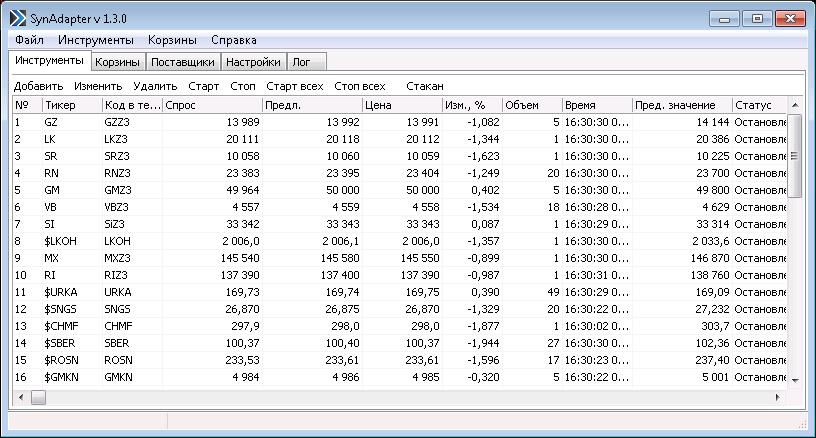Click the vertical scrollbar down arrow
Viewport: 816px width, 438px height.
pyautogui.click(x=795, y=380)
